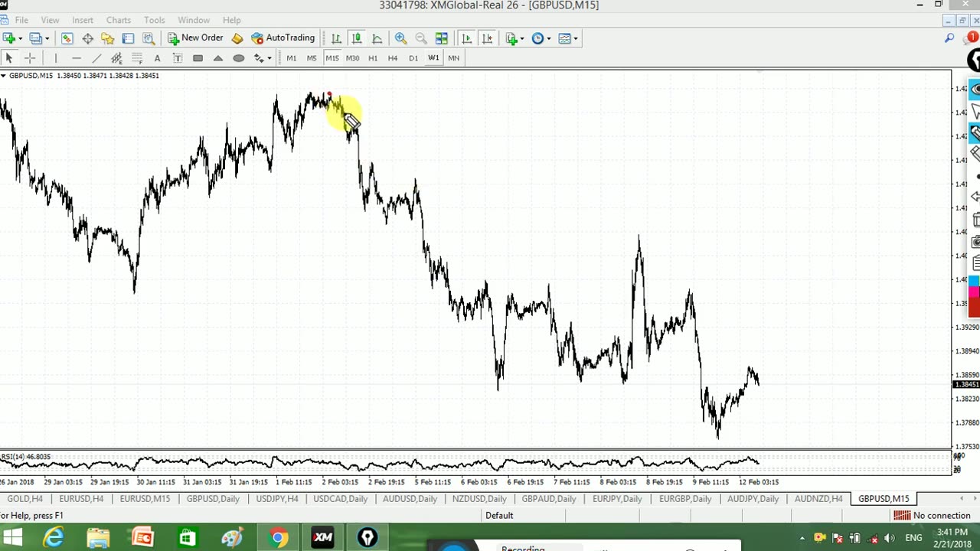Screen dimensions: 980x551
Task: Switch timeframe to M30
Action: [x=352, y=58]
